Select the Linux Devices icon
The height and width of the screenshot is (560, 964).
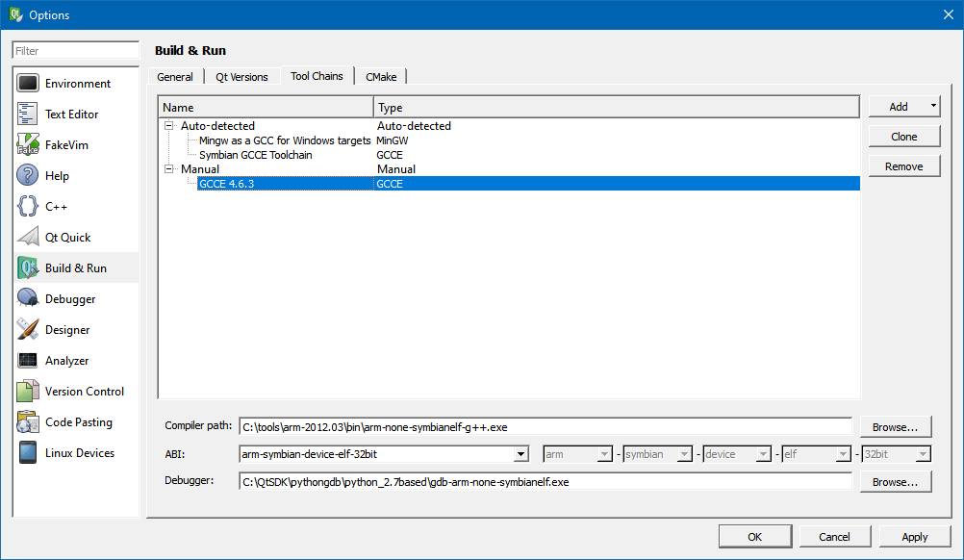pyautogui.click(x=28, y=453)
